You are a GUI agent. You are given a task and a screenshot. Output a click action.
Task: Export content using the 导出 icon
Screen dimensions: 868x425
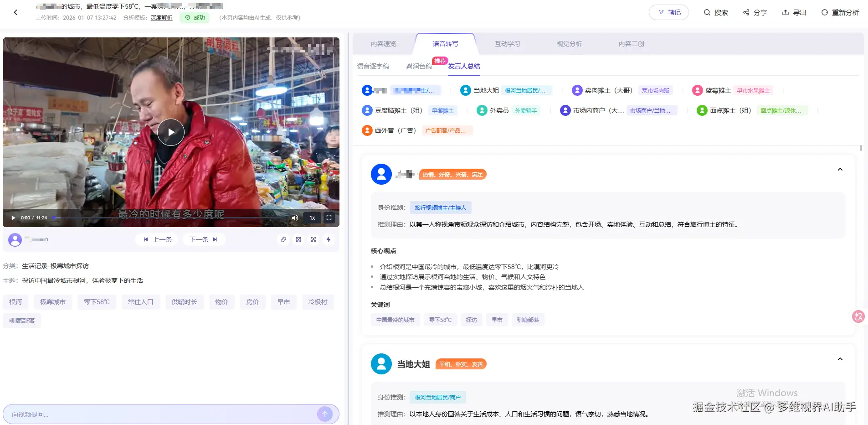(x=794, y=12)
